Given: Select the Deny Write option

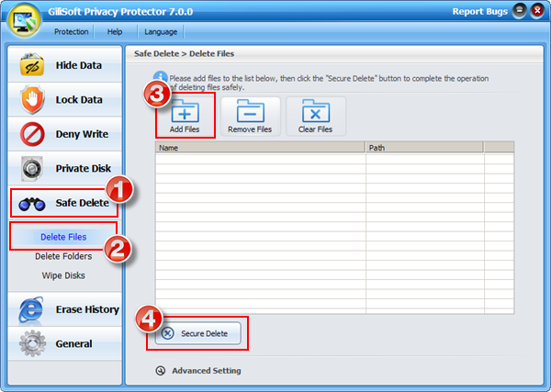Looking at the screenshot, I should pos(64,134).
